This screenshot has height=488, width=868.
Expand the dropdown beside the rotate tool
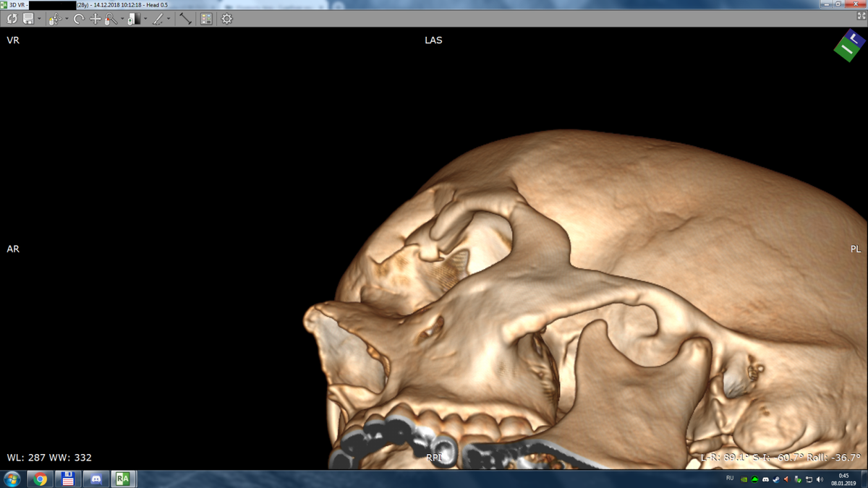[67, 19]
